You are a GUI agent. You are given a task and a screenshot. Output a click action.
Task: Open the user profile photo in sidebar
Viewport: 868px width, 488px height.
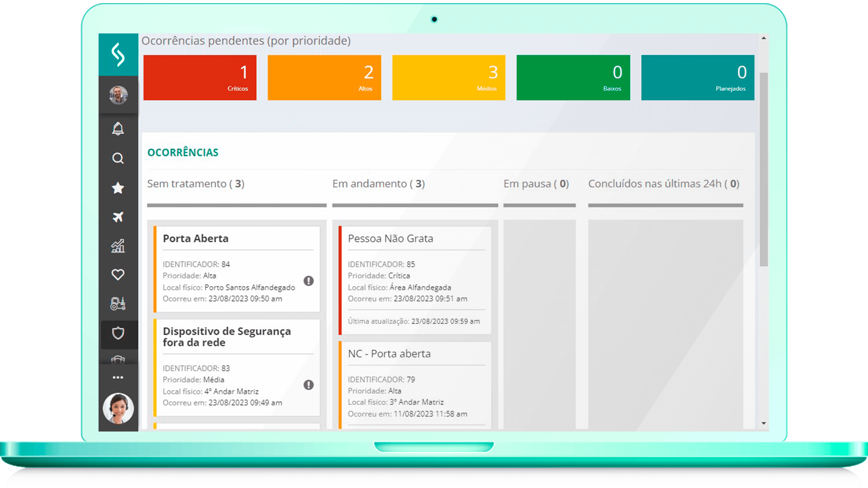pos(118,95)
